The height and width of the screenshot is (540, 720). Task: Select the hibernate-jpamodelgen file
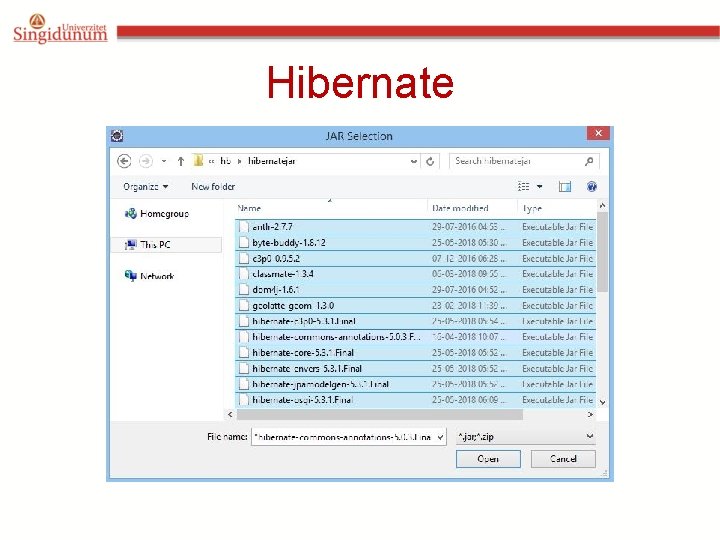pyautogui.click(x=416, y=384)
